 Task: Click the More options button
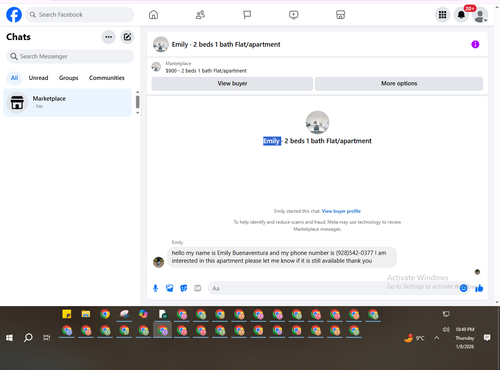[399, 84]
